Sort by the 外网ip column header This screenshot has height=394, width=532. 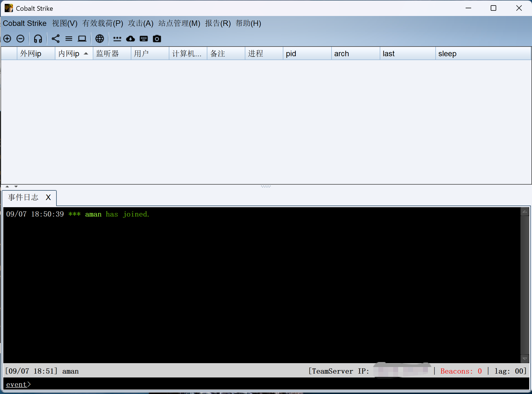click(36, 53)
